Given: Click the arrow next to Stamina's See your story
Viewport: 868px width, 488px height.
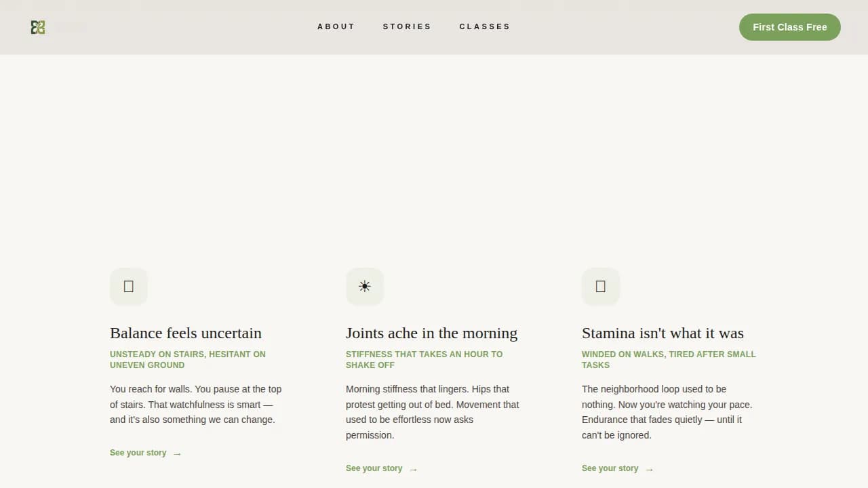Looking at the screenshot, I should 649,469.
